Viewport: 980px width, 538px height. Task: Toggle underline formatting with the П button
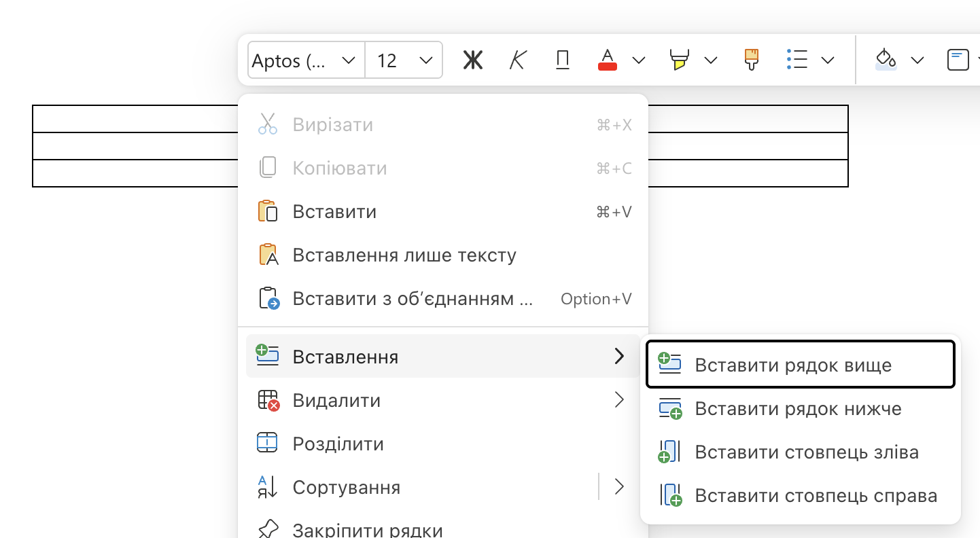tap(562, 60)
